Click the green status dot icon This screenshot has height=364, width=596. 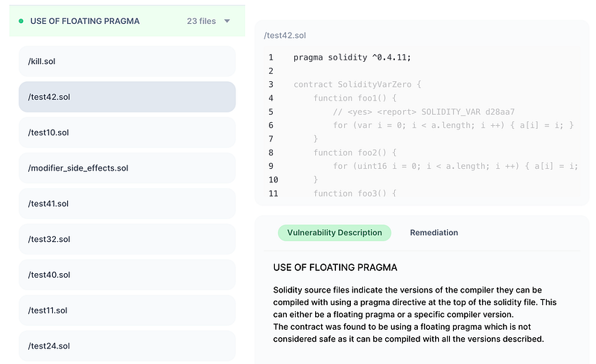point(21,22)
